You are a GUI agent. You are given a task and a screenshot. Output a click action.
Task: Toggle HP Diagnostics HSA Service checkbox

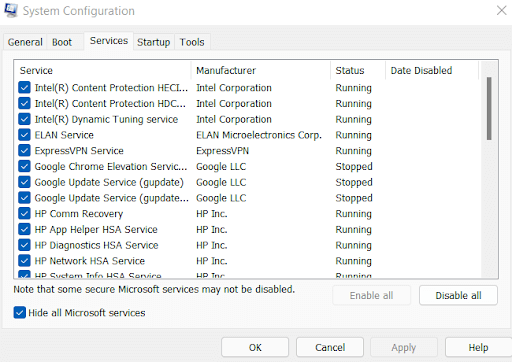click(24, 245)
